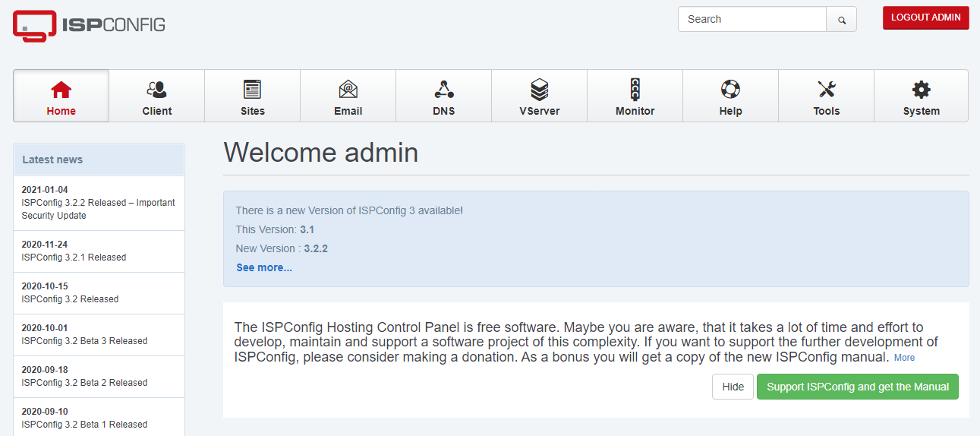Go to the VServer stack icon
The image size is (980, 436).
click(539, 90)
